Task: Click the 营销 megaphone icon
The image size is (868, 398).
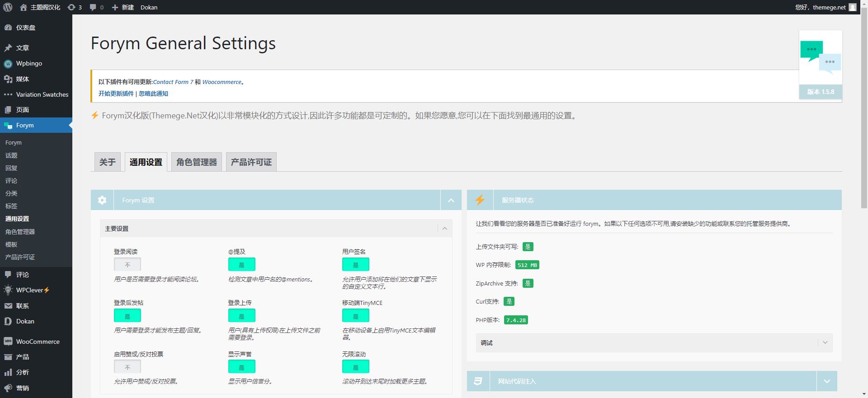Action: click(x=8, y=388)
